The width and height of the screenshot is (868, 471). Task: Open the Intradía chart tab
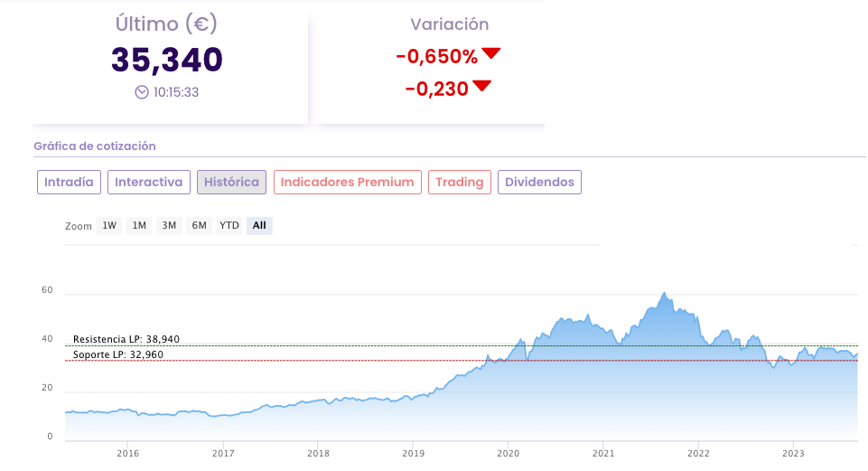click(x=69, y=182)
